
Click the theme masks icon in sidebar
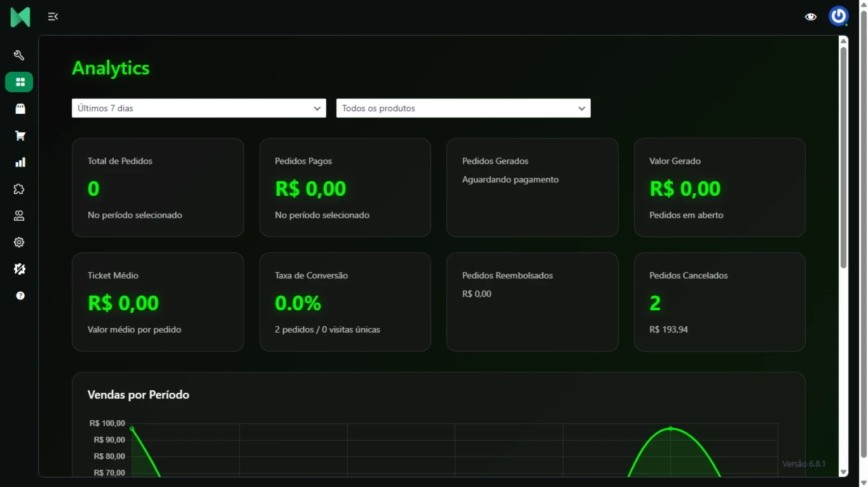(19, 269)
